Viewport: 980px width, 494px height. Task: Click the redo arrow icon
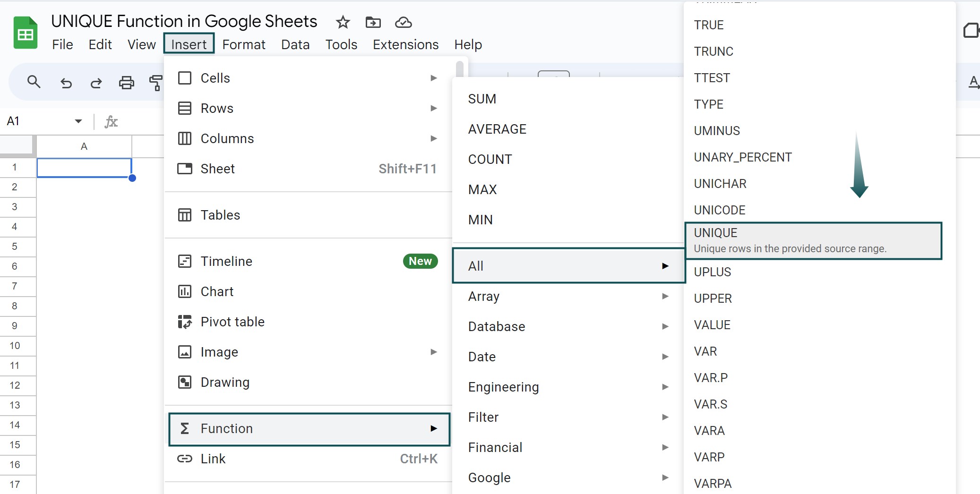96,83
